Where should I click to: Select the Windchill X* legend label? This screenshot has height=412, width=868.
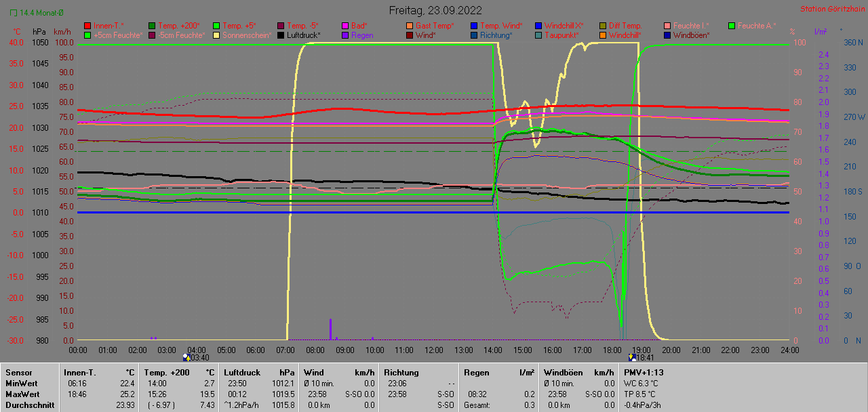(x=564, y=26)
